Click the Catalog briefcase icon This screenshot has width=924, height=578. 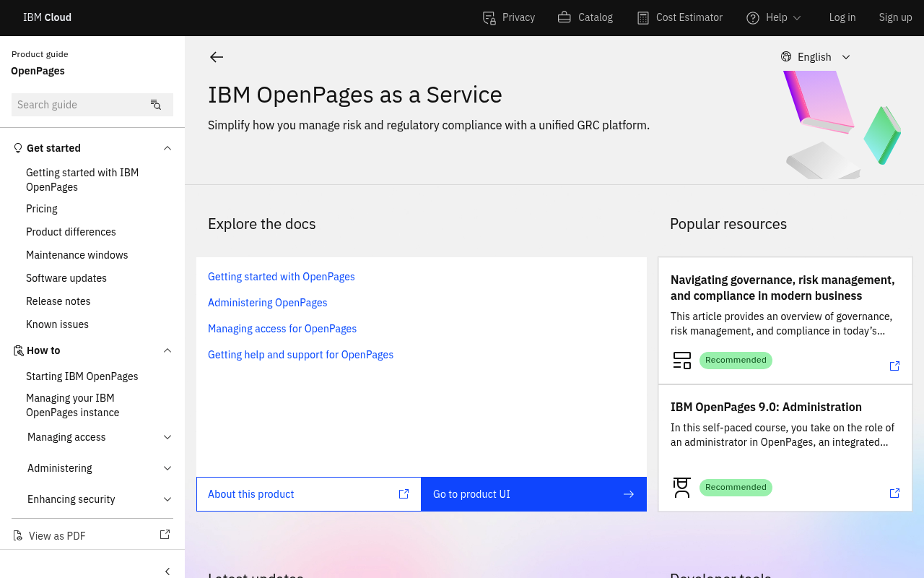tap(565, 17)
